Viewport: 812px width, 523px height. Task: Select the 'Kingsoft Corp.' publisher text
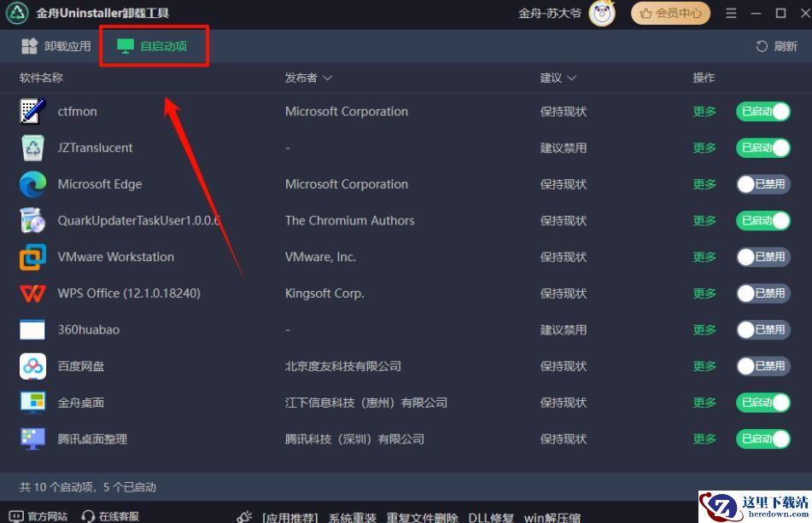[x=324, y=293]
